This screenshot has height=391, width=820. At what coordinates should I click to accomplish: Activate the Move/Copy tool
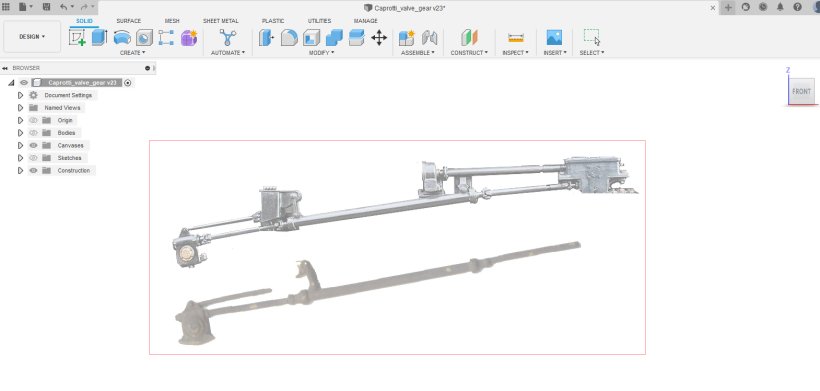379,38
